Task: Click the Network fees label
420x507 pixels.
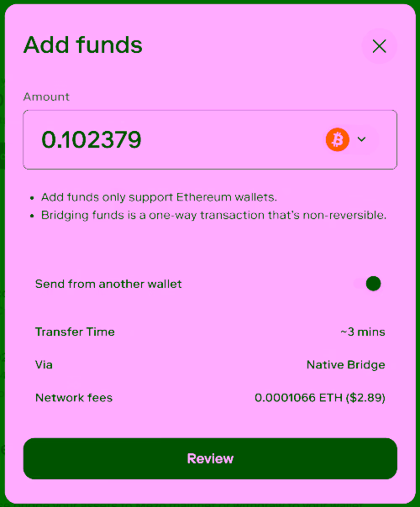Action: [x=74, y=397]
